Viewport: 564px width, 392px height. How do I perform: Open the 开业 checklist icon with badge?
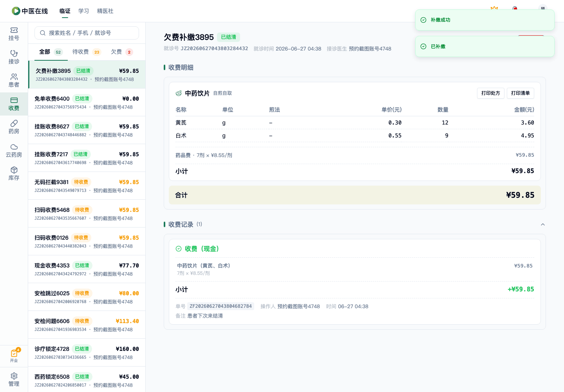point(14,356)
